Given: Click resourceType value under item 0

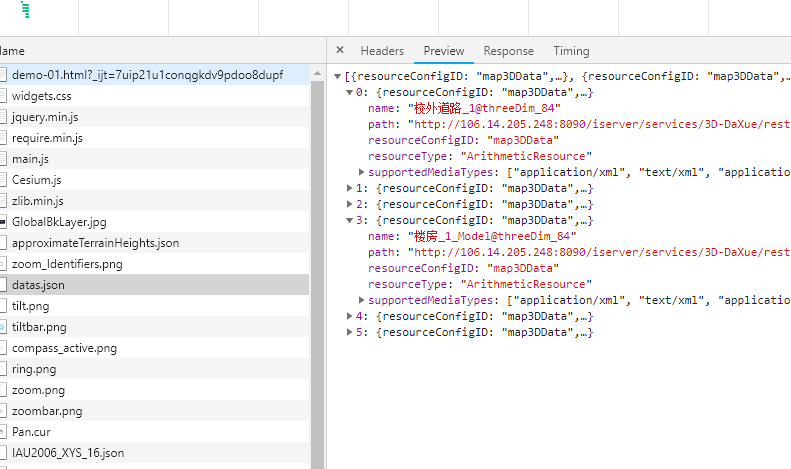Looking at the screenshot, I should tap(526, 156).
